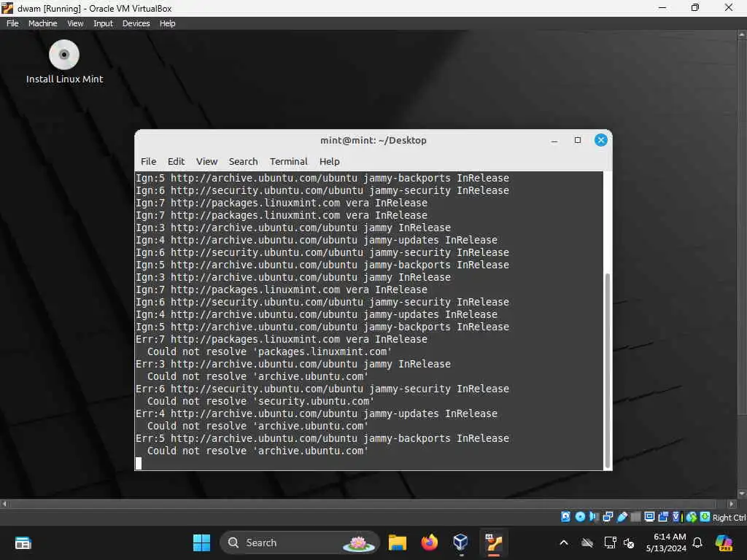Open network status tray icon

tap(610, 542)
